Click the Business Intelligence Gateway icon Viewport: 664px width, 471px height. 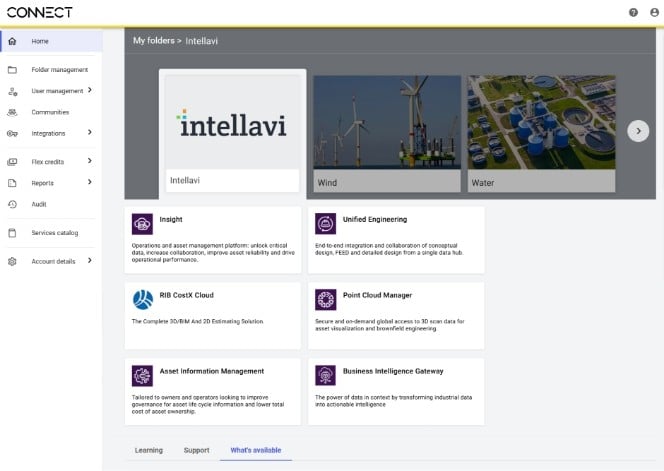[x=325, y=375]
